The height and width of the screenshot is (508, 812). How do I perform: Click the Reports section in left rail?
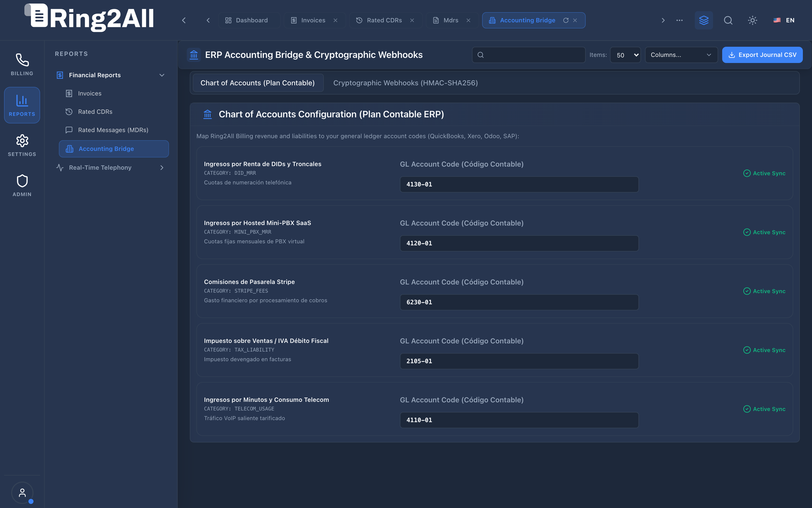[x=22, y=105]
